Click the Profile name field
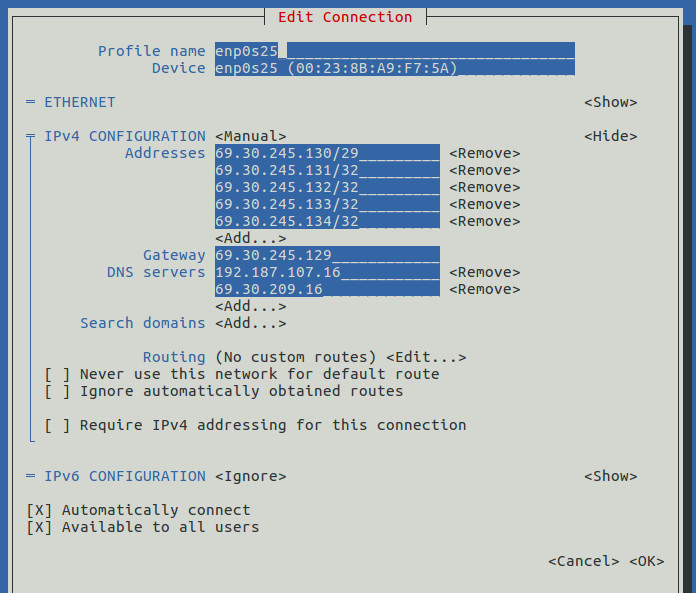This screenshot has width=696, height=593. pos(395,51)
